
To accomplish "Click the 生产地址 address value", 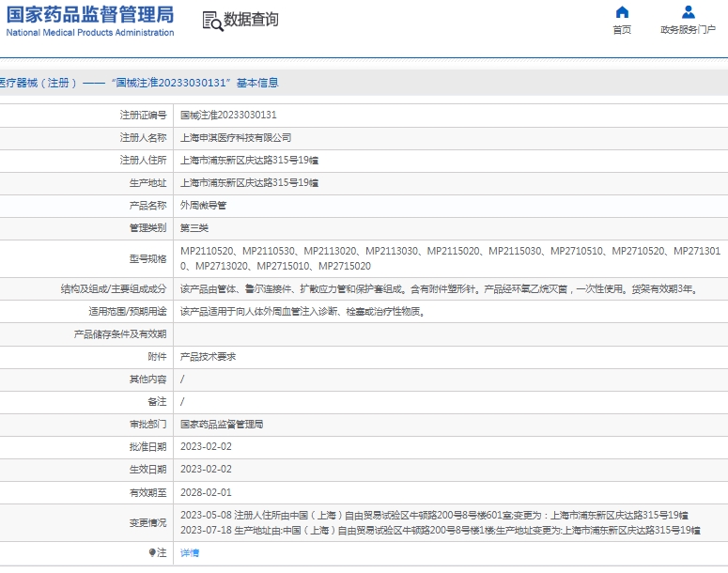I will coord(249,183).
